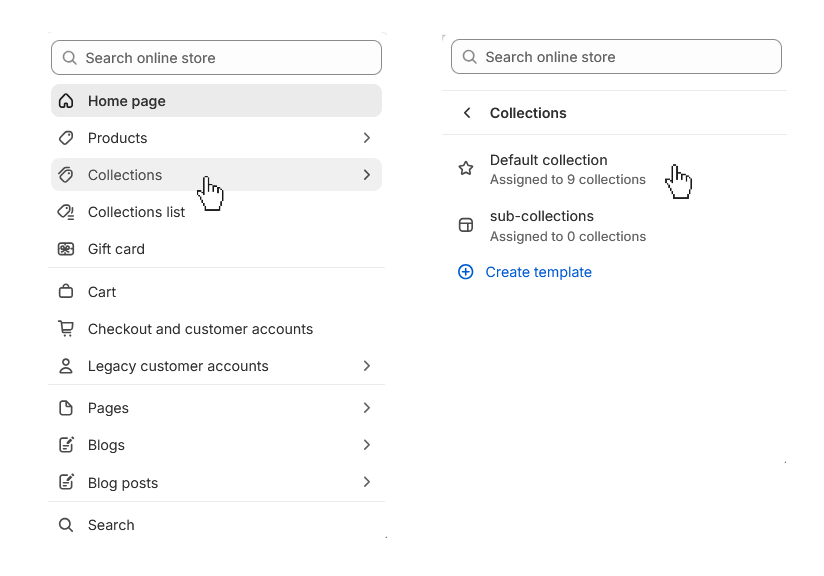The image size is (824, 576).
Task: Open the Collections list menu item
Action: click(x=216, y=212)
